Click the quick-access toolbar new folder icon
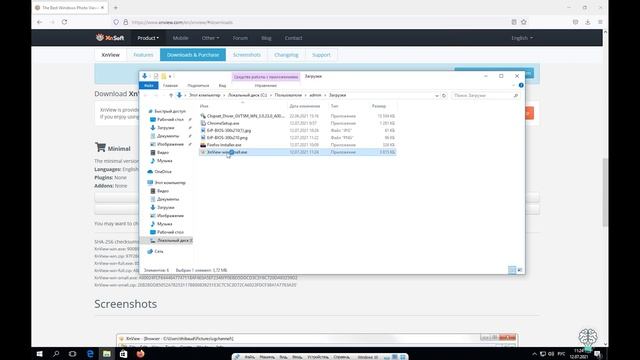Viewport: 640px width, 360px height. [x=163, y=76]
